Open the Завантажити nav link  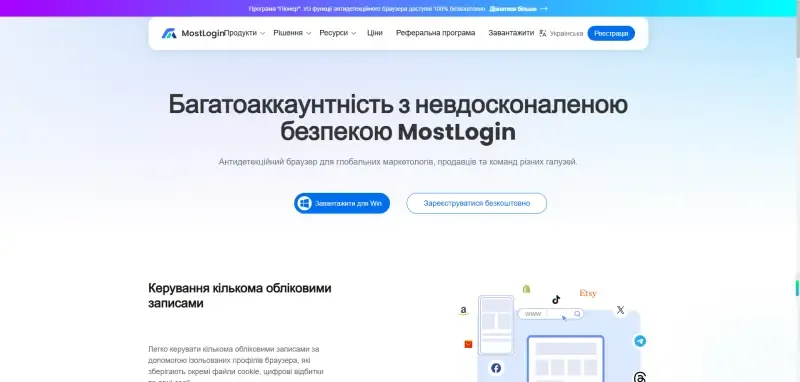tap(511, 33)
